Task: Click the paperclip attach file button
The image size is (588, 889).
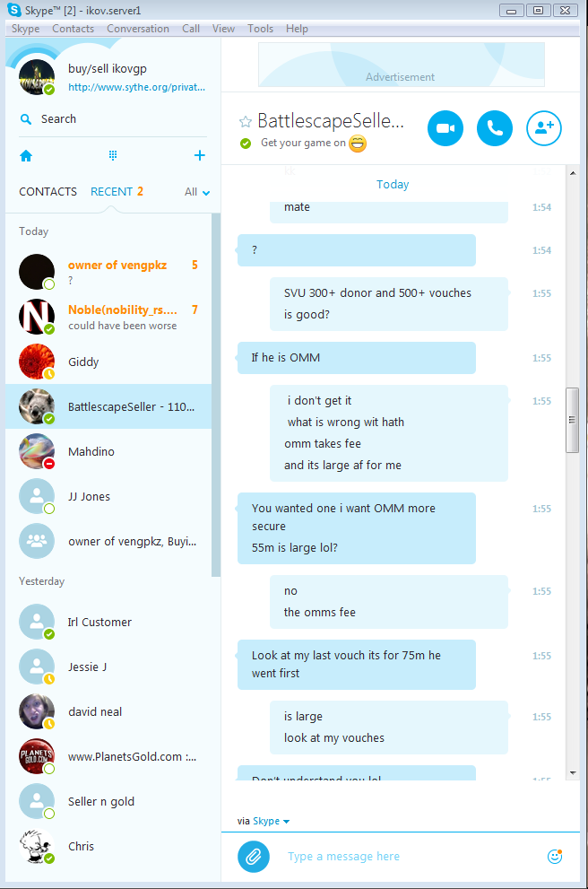Action: click(x=253, y=856)
